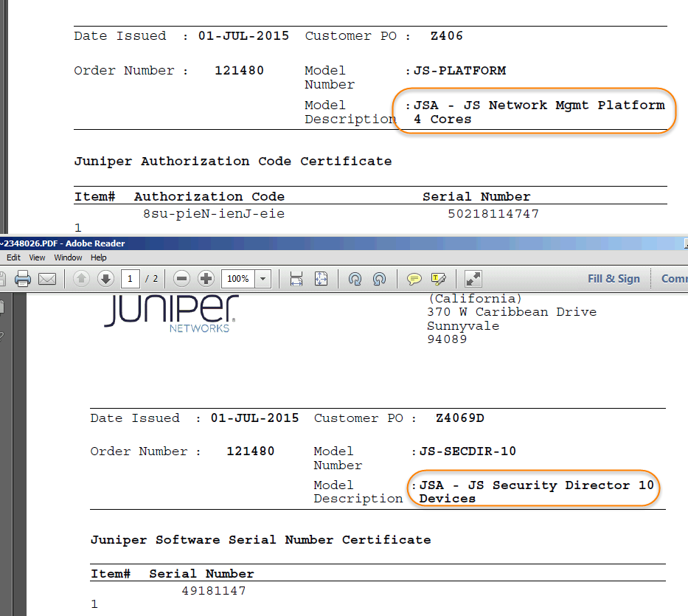The height and width of the screenshot is (616, 688).
Task: Click the JSA - JS Security Director description
Action: click(x=537, y=492)
